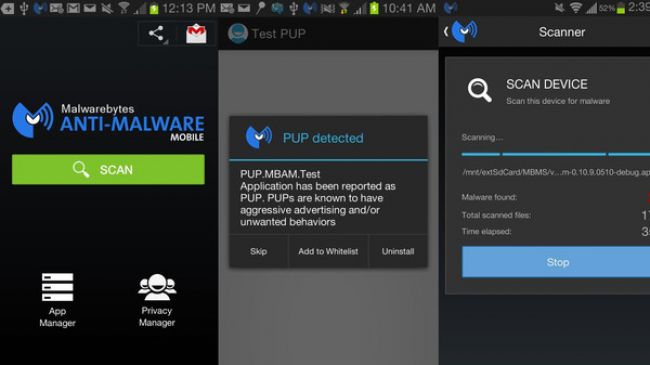Viewport: 650px width, 365px height.
Task: Click the magnifier icon next to SCAN DEVICE
Action: (x=480, y=90)
